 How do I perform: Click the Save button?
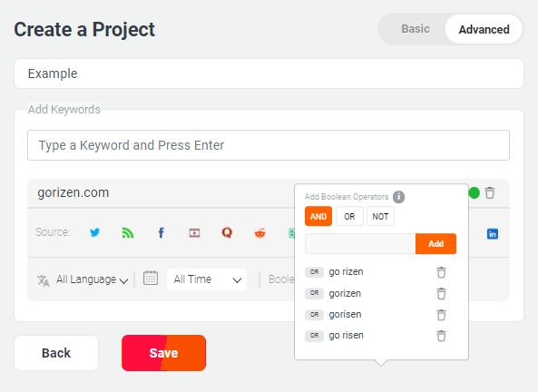[163, 353]
